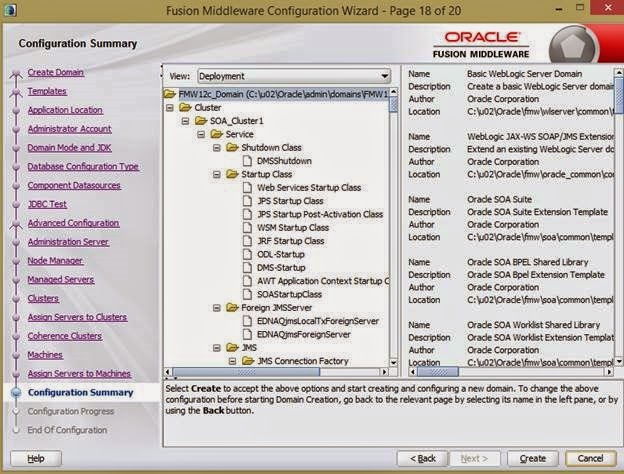Viewport: 624px width, 474px height.
Task: Click the JPS Startup Post-Activation Class file icon
Action: click(247, 214)
